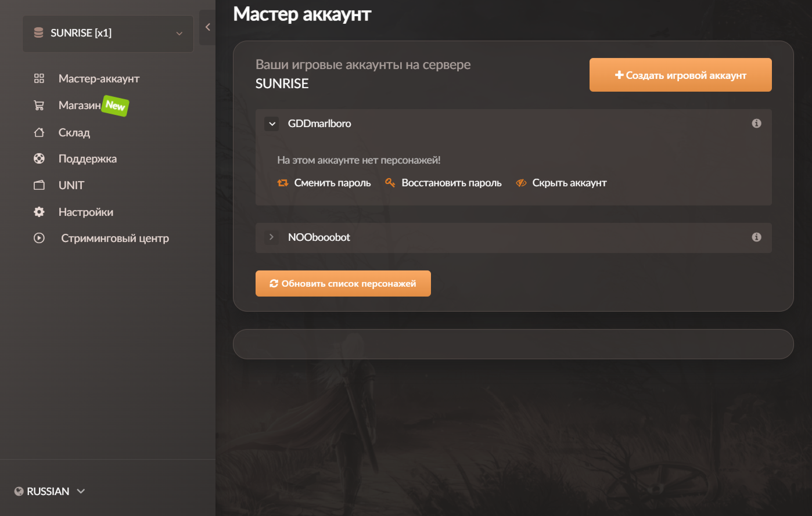The width and height of the screenshot is (812, 516).
Task: Click the play icon for Стриминговый центр
Action: point(39,238)
